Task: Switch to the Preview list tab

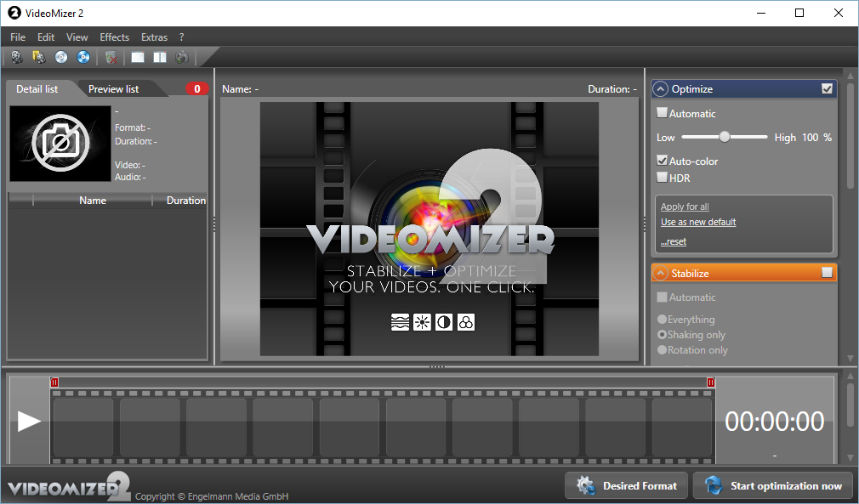Action: 114,89
